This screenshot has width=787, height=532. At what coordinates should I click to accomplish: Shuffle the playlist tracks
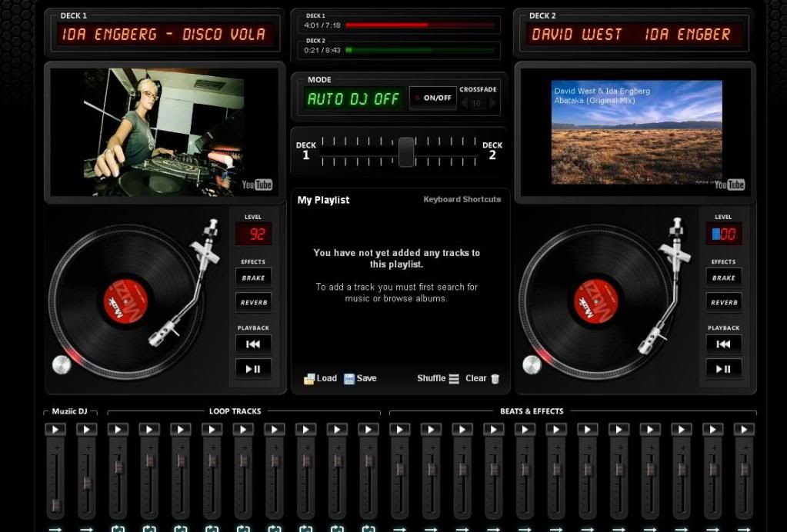[x=438, y=378]
